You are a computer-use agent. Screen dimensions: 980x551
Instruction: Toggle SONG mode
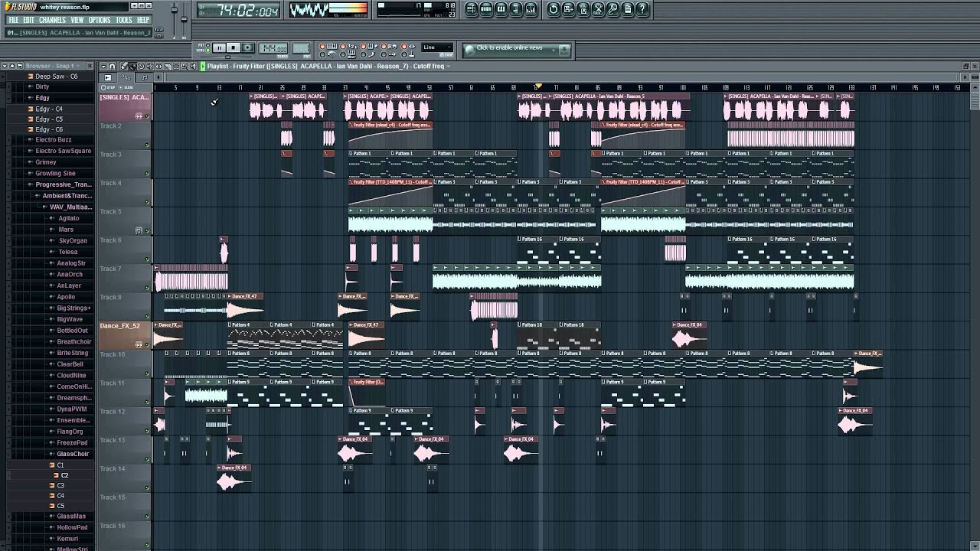click(207, 50)
